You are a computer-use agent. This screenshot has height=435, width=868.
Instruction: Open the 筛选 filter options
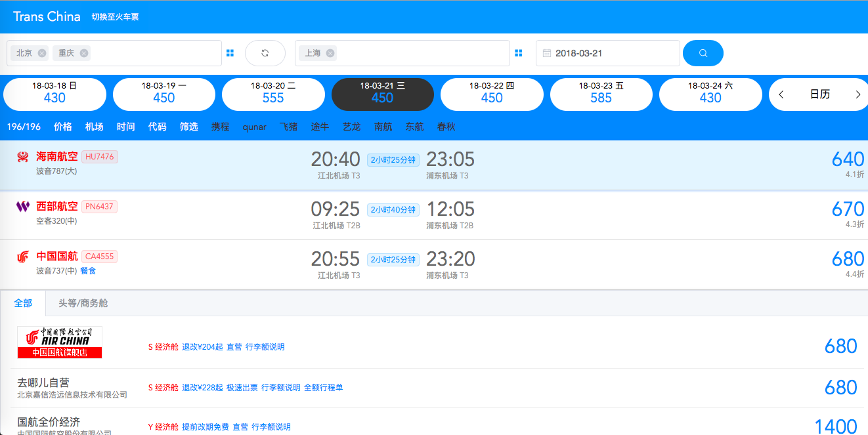coord(189,127)
